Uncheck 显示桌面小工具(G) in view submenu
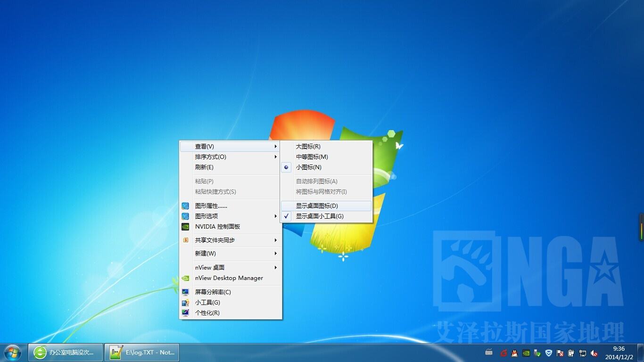This screenshot has width=644, height=362. click(320, 216)
